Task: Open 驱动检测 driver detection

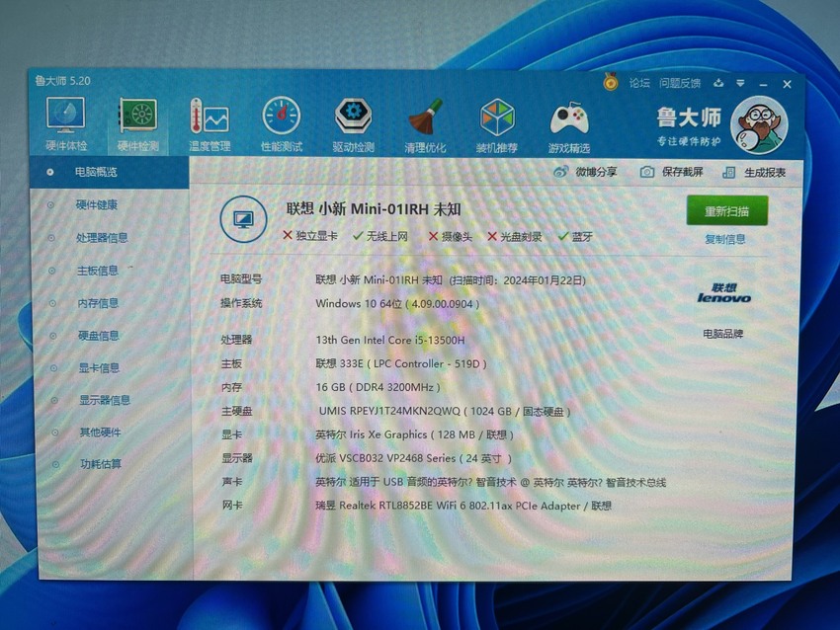Action: [x=353, y=124]
